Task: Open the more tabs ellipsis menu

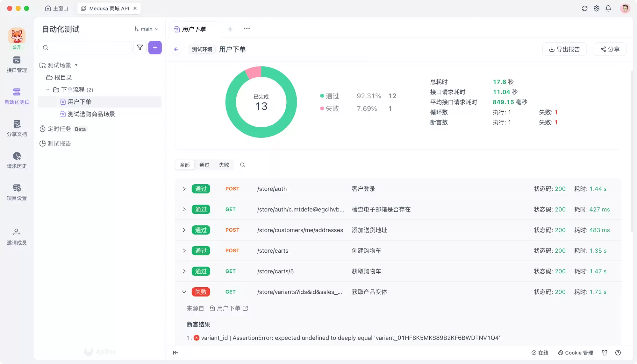Action: tap(247, 29)
